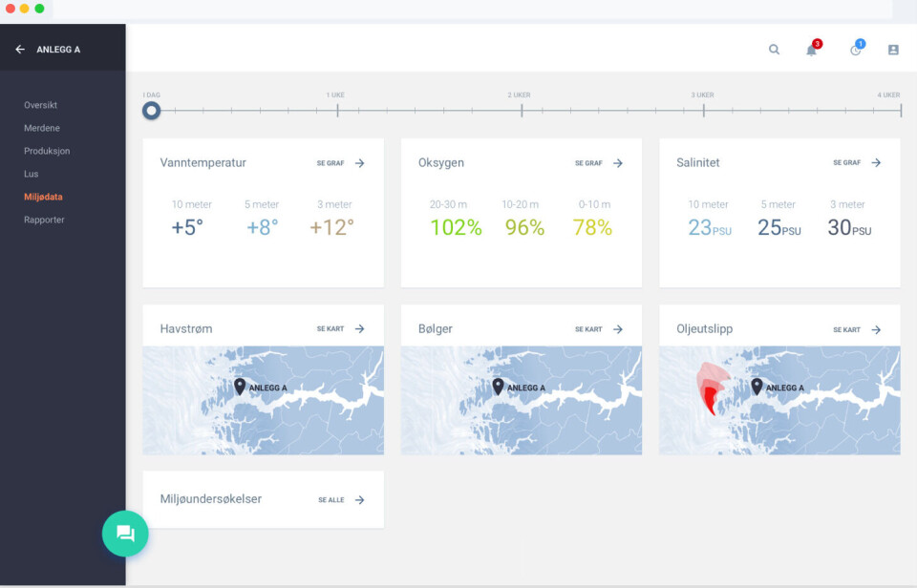Open the notifications bell icon

(811, 50)
